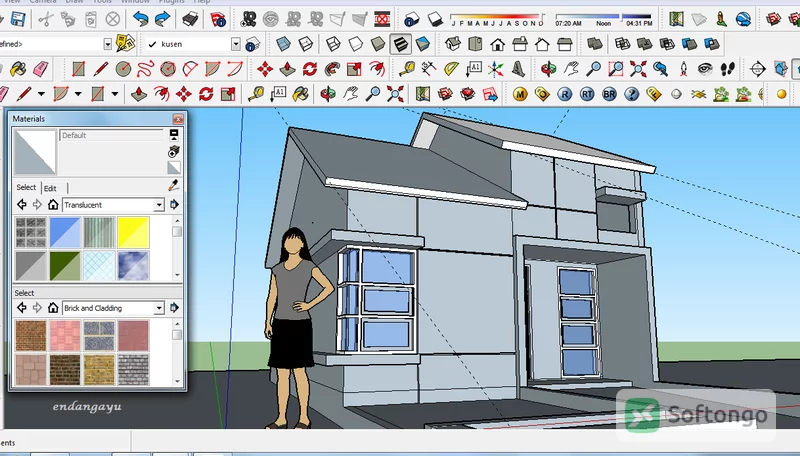Activate the Look Around eye tool

(705, 68)
